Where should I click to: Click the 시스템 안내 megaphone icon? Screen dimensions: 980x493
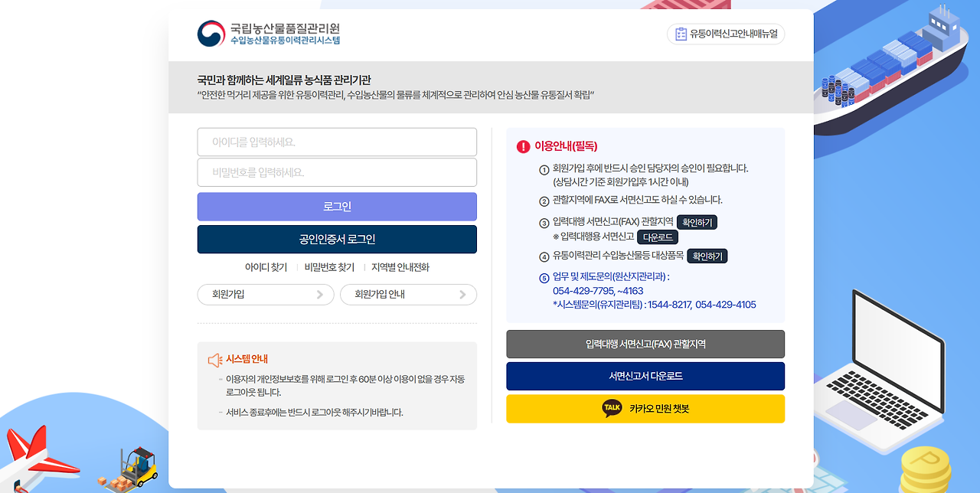click(x=215, y=360)
